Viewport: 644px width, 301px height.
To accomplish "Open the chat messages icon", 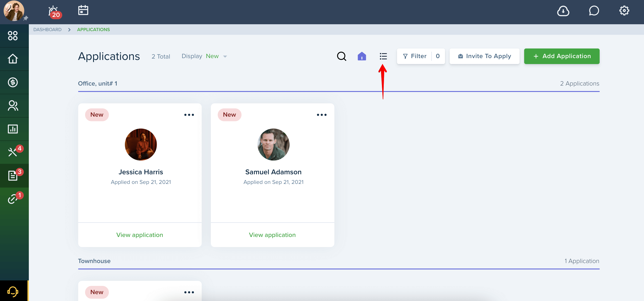I will [594, 11].
